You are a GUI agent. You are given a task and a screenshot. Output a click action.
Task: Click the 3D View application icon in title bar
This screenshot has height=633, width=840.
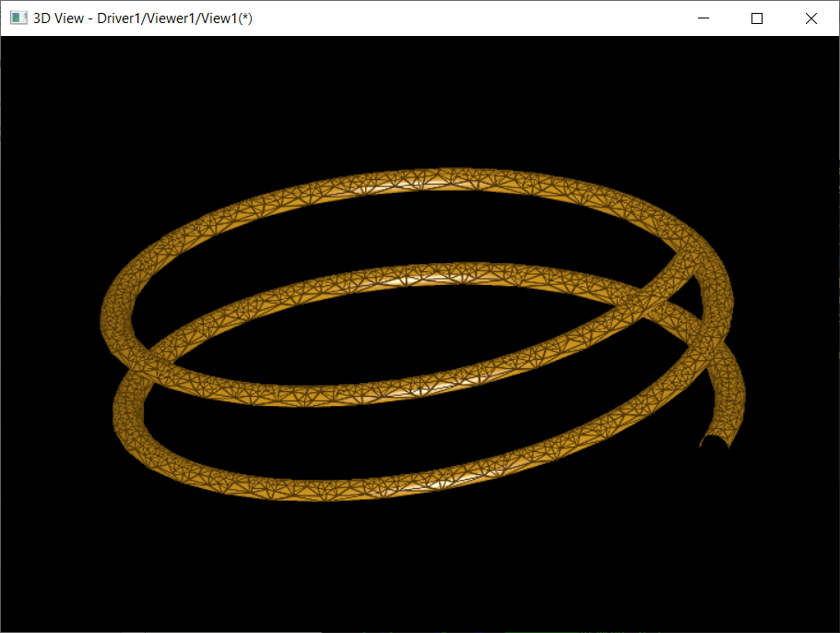click(18, 18)
